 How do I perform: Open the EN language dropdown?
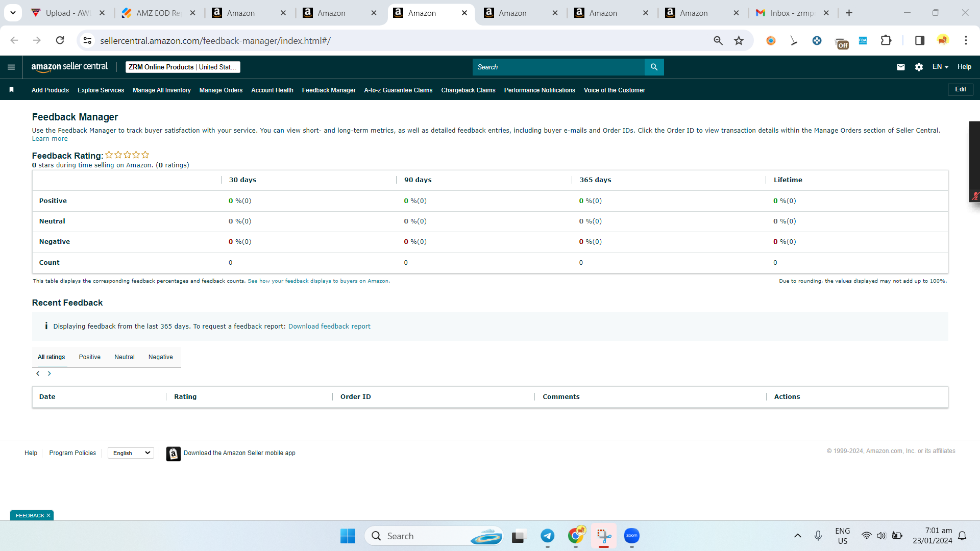[x=940, y=67]
